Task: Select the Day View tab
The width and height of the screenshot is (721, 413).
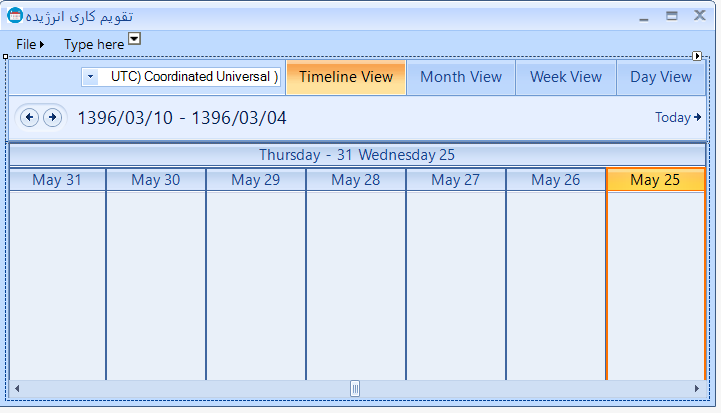Action: click(660, 77)
